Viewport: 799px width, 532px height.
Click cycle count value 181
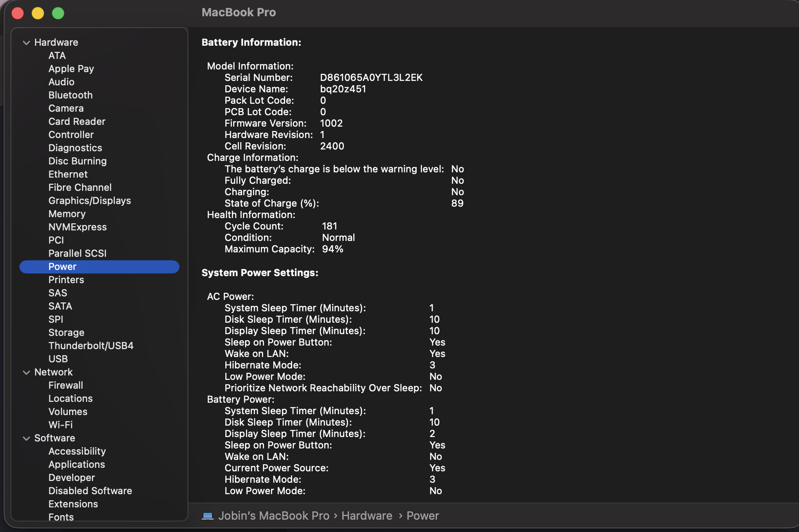[330, 226]
